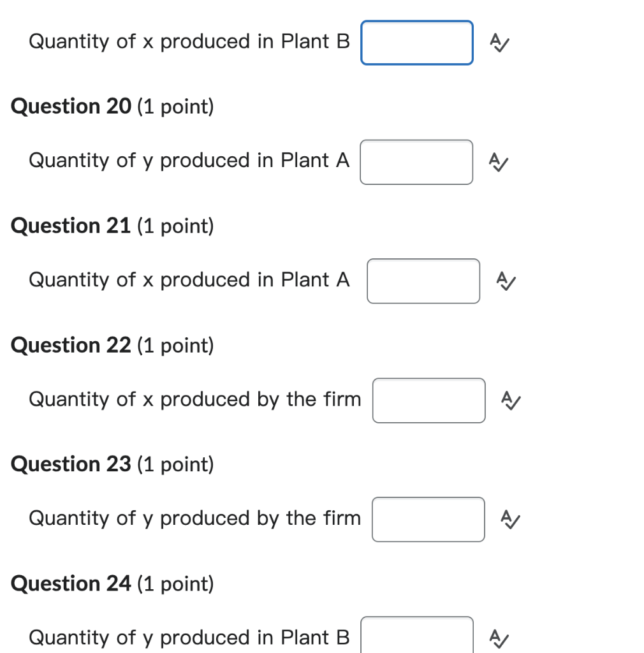Click the label reading quantity of x produced in Plant A

(x=189, y=280)
